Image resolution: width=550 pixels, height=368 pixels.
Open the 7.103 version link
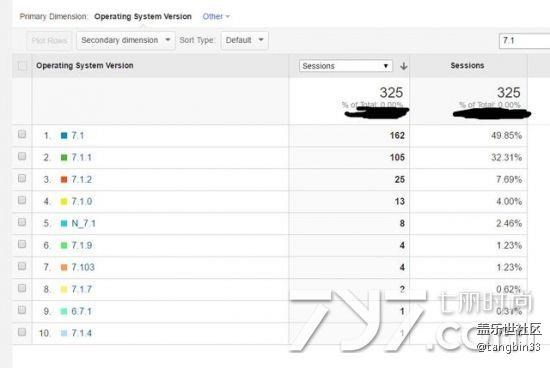[83, 267]
